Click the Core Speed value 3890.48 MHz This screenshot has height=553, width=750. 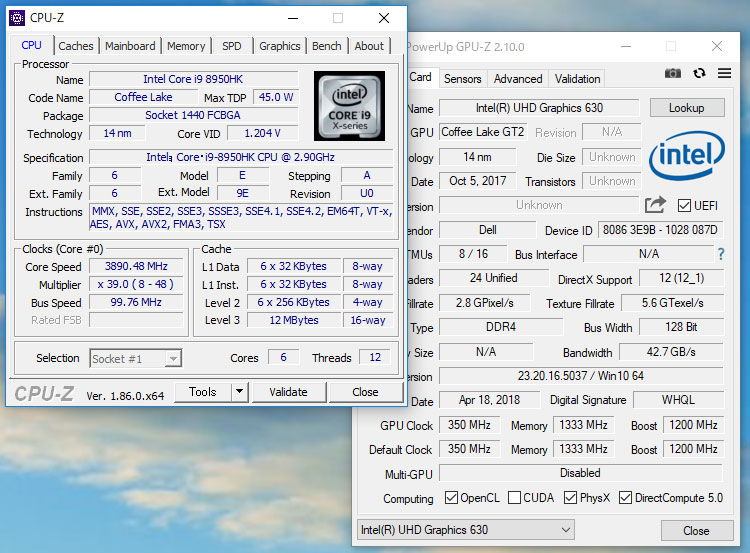pyautogui.click(x=136, y=266)
